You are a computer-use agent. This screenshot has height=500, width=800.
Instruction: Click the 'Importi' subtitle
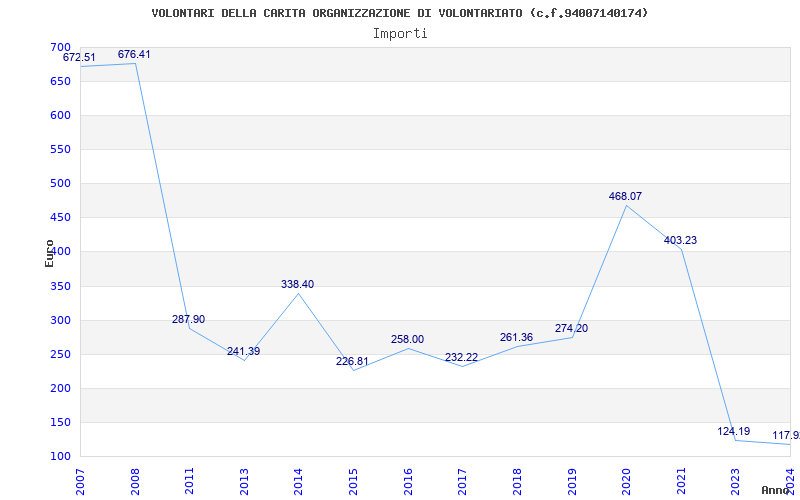pyautogui.click(x=400, y=34)
